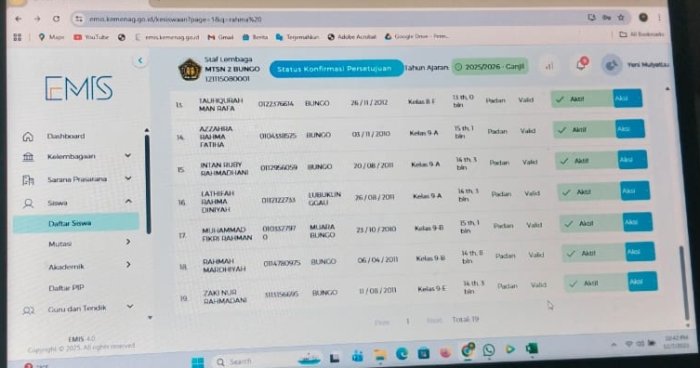Open the Daftar PIP menu item

pos(66,288)
